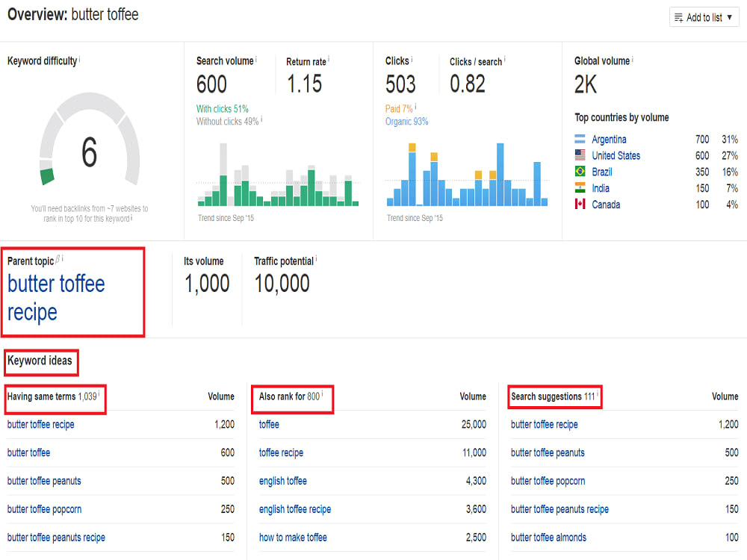Open butter toffee keyword under Having same terms
This screenshot has height=560, width=747.
(28, 452)
